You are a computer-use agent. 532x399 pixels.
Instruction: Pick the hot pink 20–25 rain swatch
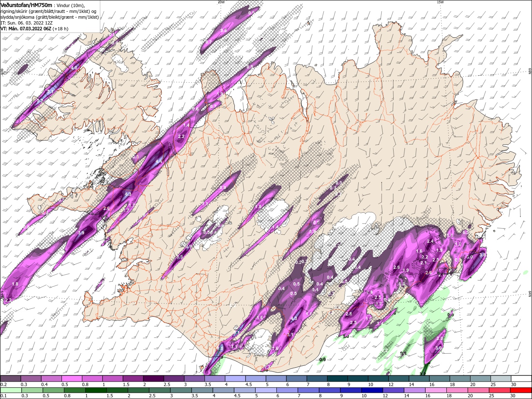point(479,390)
